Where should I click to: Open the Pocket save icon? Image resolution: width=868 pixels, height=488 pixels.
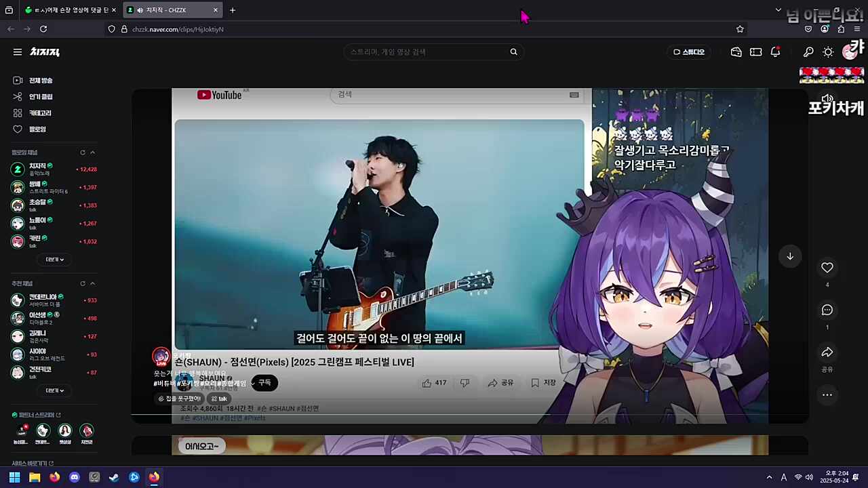coord(808,29)
